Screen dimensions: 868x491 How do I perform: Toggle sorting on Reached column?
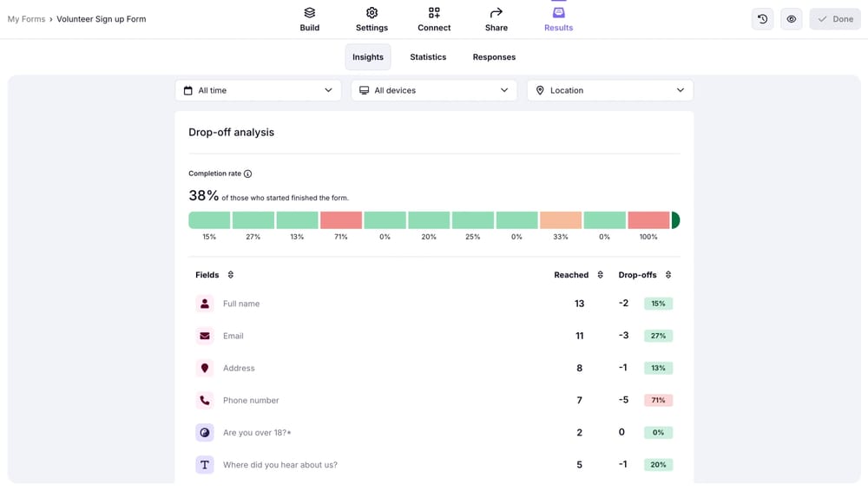point(601,275)
